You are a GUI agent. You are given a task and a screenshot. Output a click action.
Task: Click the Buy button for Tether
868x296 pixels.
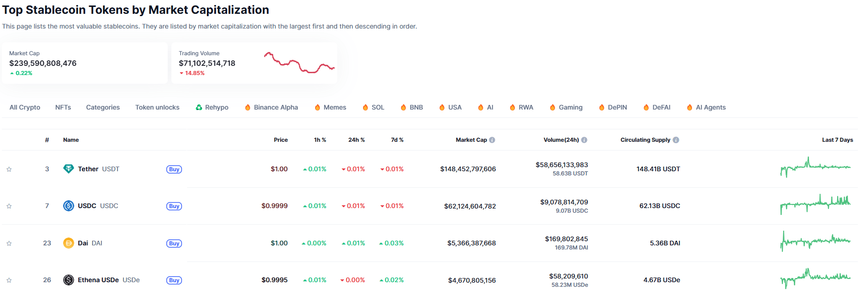[x=174, y=169]
